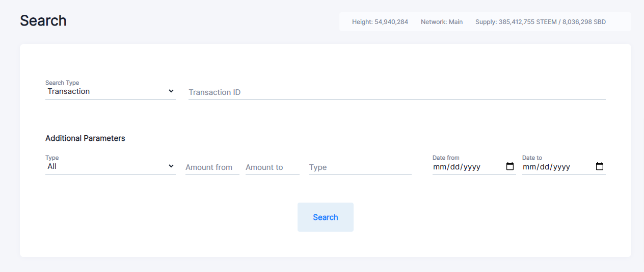Focus the Transaction ID input field

click(x=396, y=92)
